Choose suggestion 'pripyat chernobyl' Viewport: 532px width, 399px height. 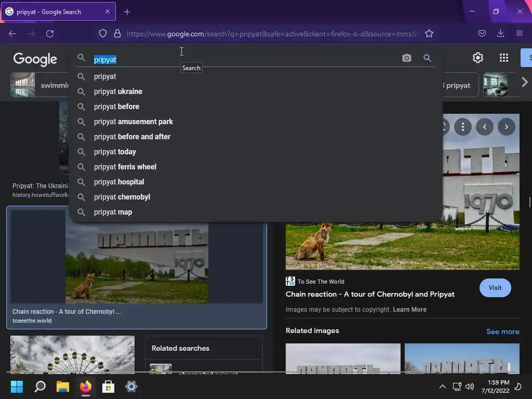pyautogui.click(x=256, y=197)
